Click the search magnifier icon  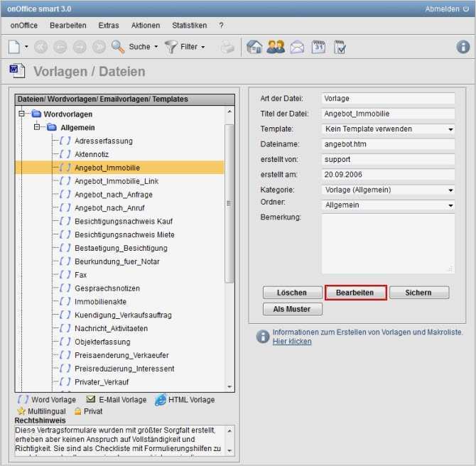tap(118, 47)
